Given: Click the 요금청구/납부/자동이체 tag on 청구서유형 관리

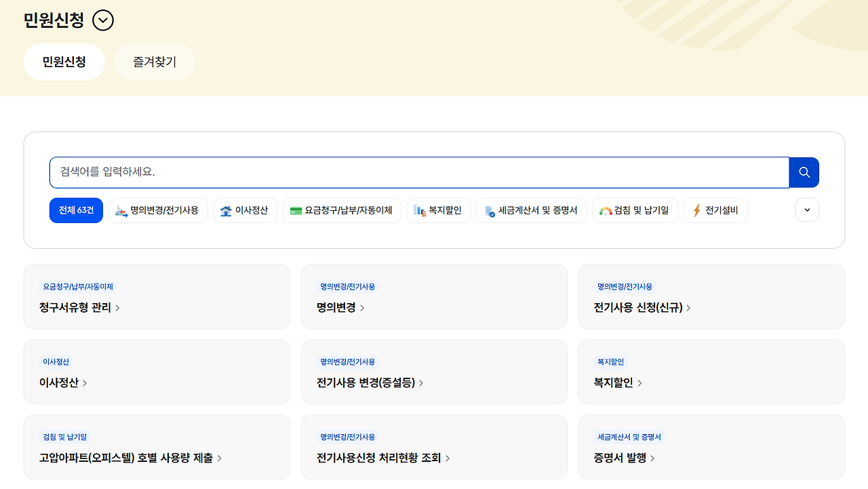Looking at the screenshot, I should (78, 287).
